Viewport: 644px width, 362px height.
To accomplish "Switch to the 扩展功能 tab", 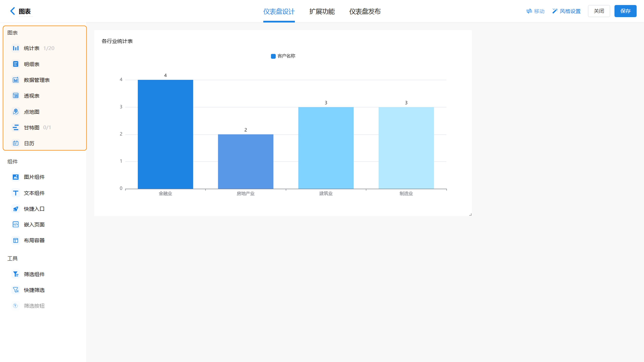I will (322, 12).
